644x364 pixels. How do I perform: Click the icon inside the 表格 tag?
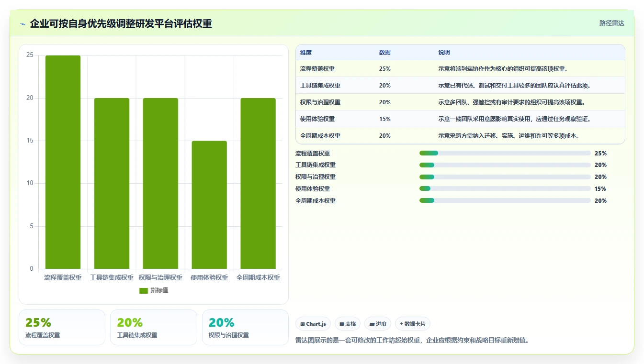click(x=342, y=324)
